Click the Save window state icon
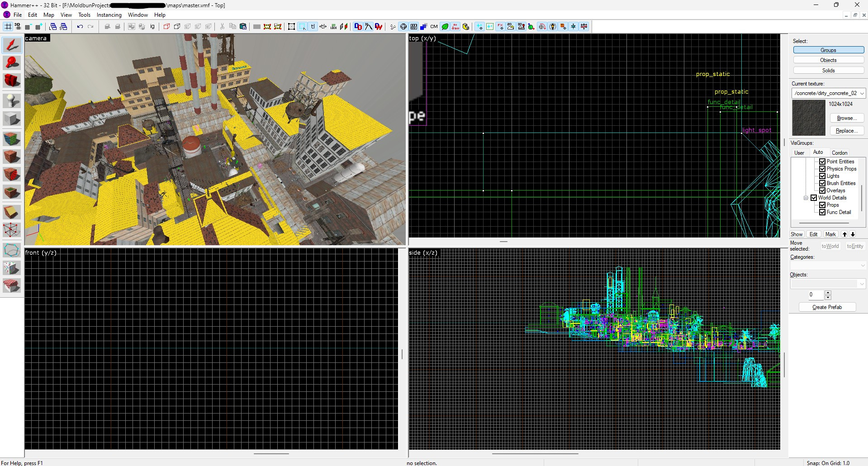Viewport: 868px width, 466px height. tap(63, 27)
